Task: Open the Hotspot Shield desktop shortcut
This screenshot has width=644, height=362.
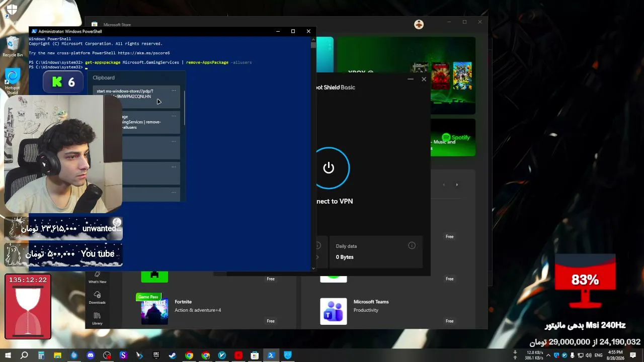Action: pyautogui.click(x=13, y=81)
